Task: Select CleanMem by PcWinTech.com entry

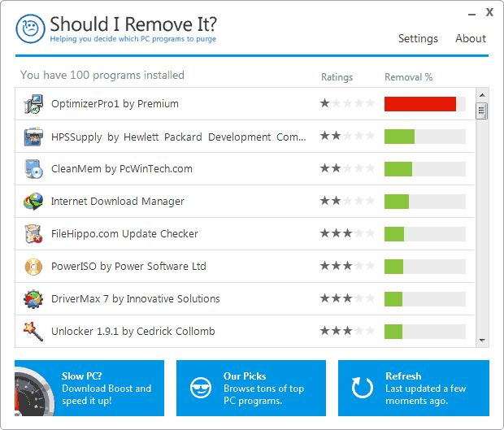Action: 245,169
